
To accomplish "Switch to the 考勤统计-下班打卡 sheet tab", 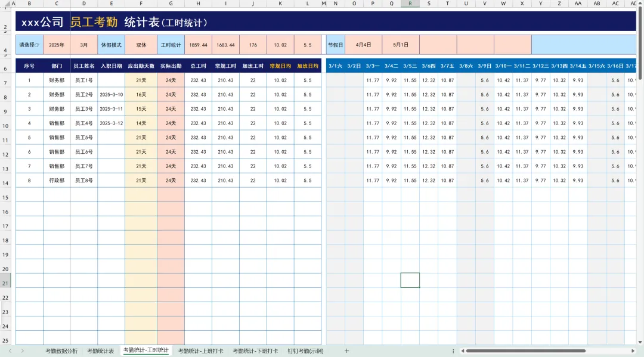I will pyautogui.click(x=255, y=351).
